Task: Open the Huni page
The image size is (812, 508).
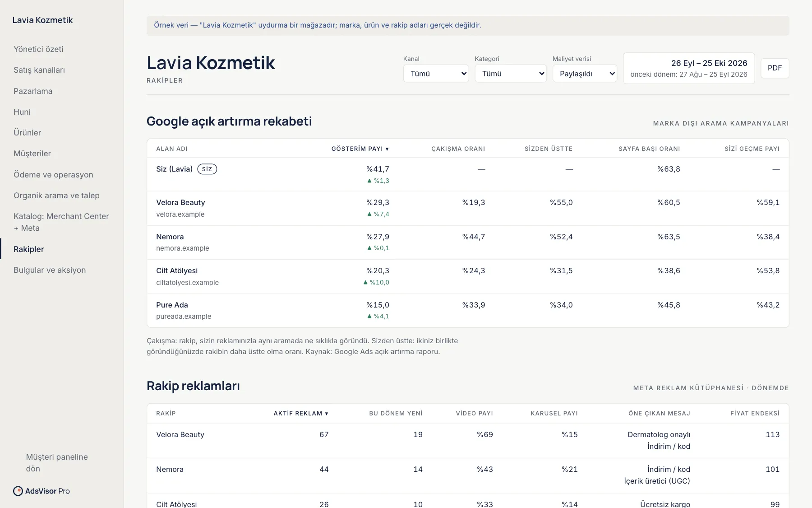Action: [22, 112]
